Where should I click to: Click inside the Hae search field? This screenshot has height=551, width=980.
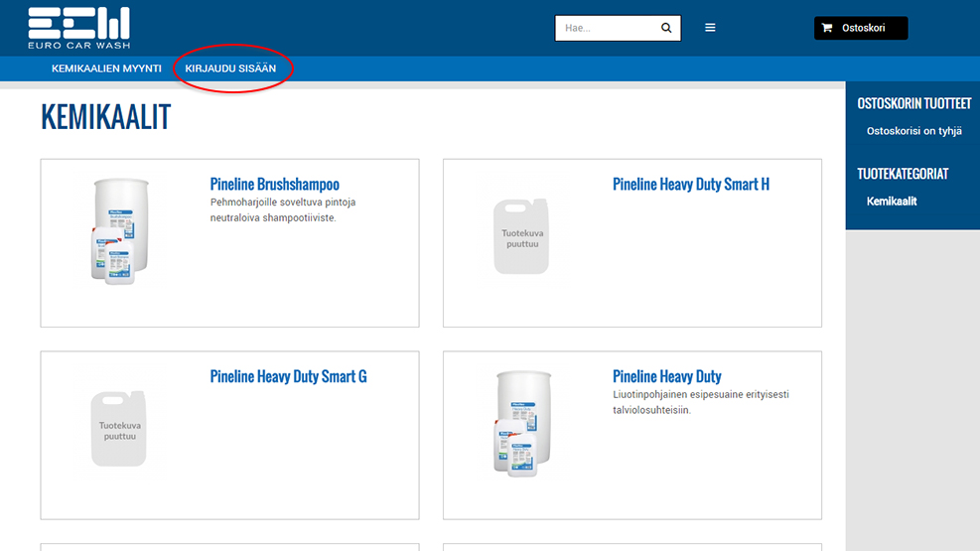click(604, 28)
